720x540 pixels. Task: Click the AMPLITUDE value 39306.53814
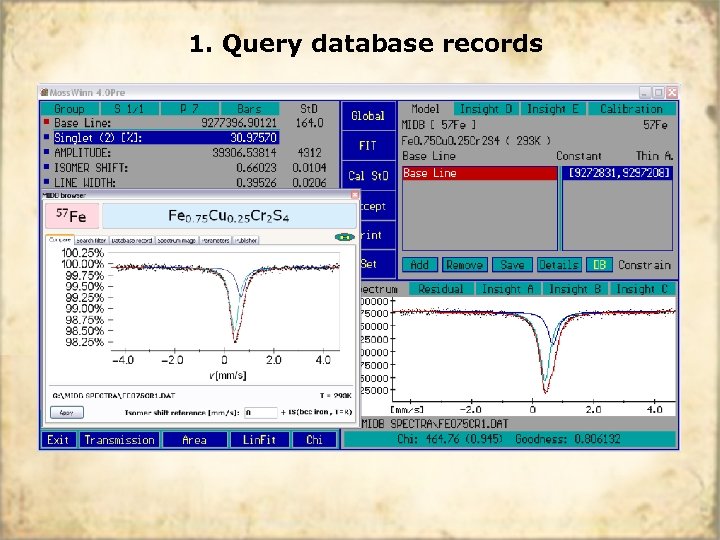244,152
